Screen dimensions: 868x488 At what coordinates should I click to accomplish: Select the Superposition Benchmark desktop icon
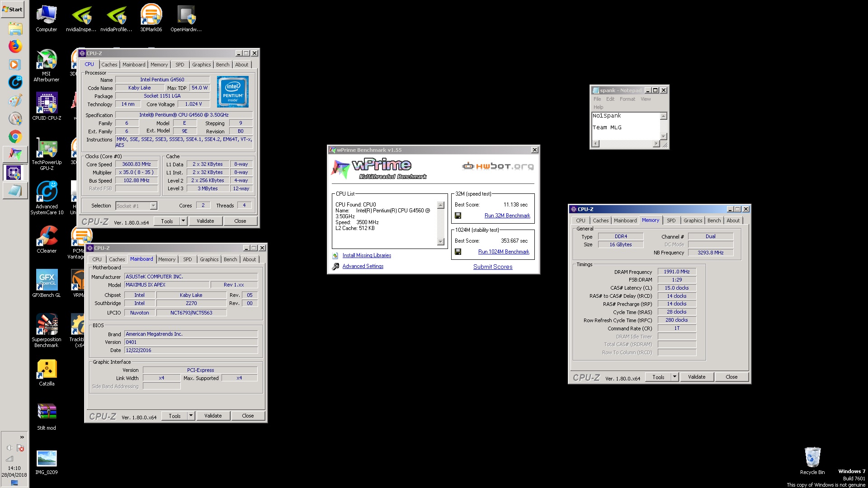point(47,331)
